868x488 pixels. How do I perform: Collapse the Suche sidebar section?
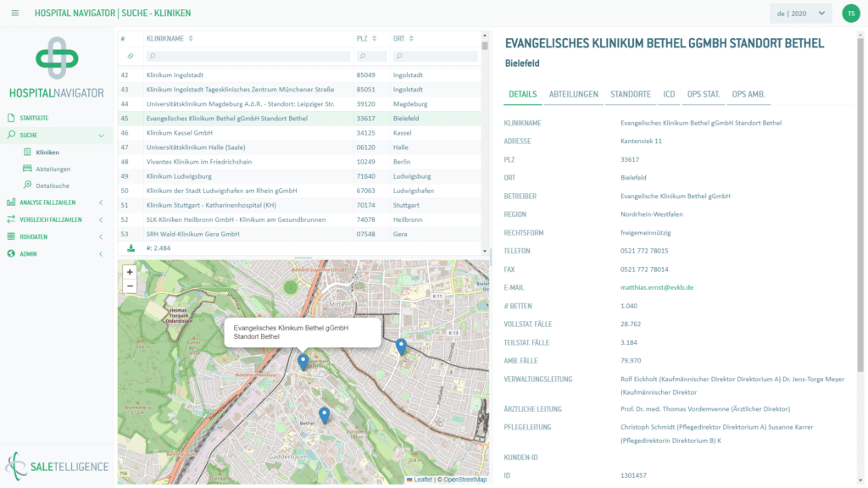point(101,135)
